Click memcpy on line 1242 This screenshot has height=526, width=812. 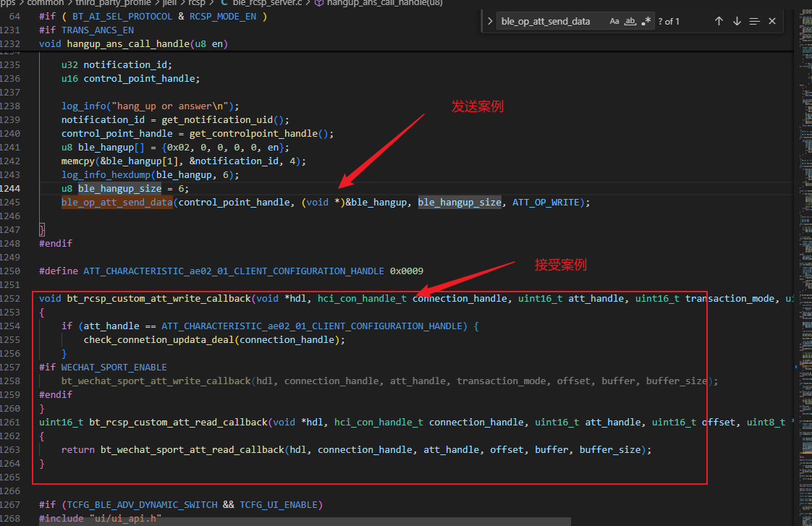coord(78,161)
